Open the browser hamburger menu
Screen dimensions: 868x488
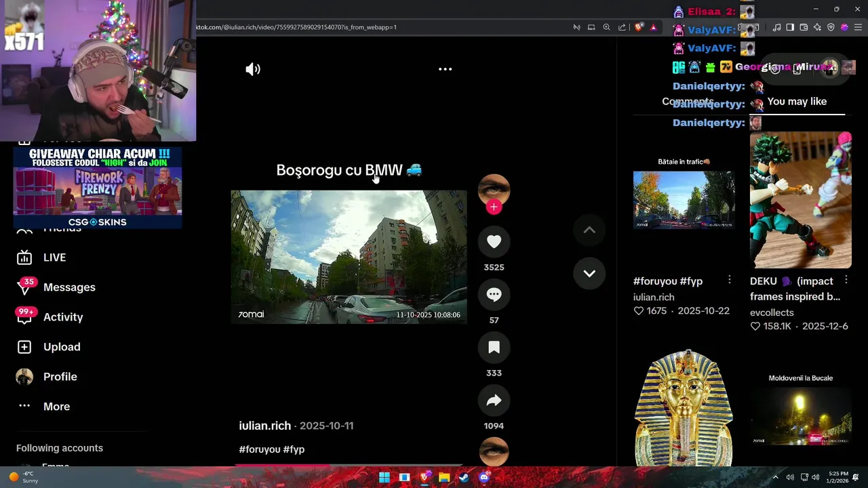pyautogui.click(x=858, y=27)
